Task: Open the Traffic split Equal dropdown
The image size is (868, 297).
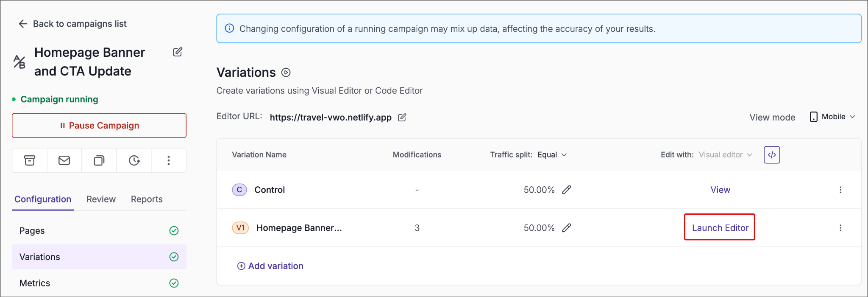Action: [552, 155]
